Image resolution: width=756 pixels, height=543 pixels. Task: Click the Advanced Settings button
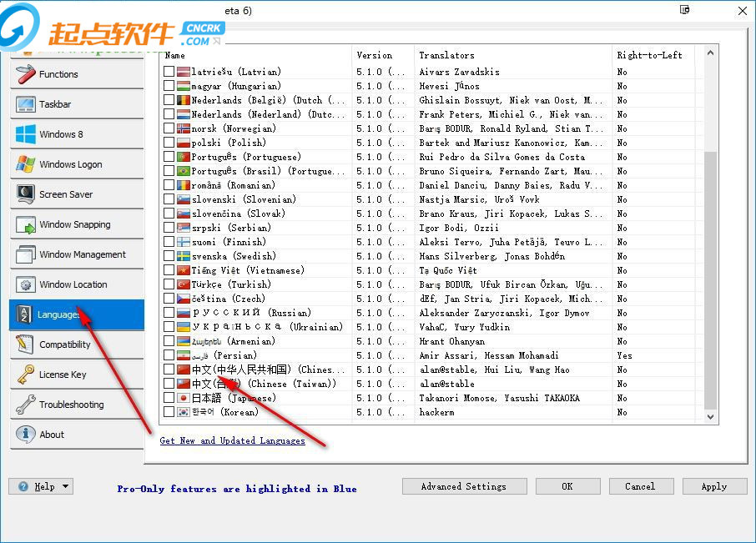pyautogui.click(x=464, y=486)
